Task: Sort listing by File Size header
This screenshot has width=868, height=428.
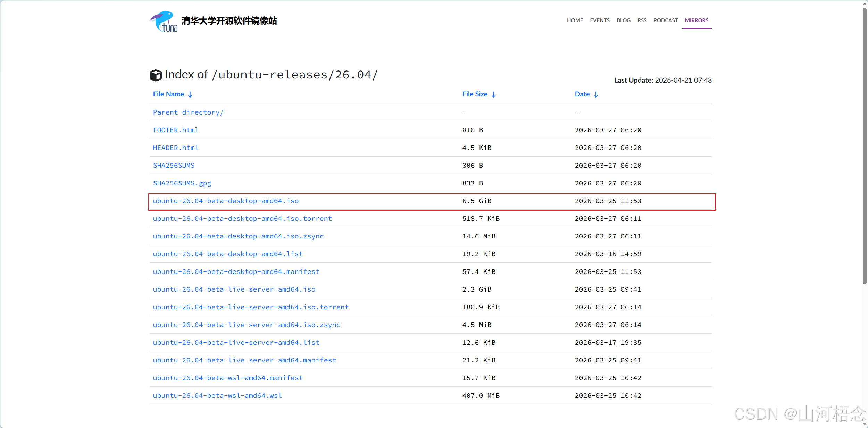Action: pos(475,94)
